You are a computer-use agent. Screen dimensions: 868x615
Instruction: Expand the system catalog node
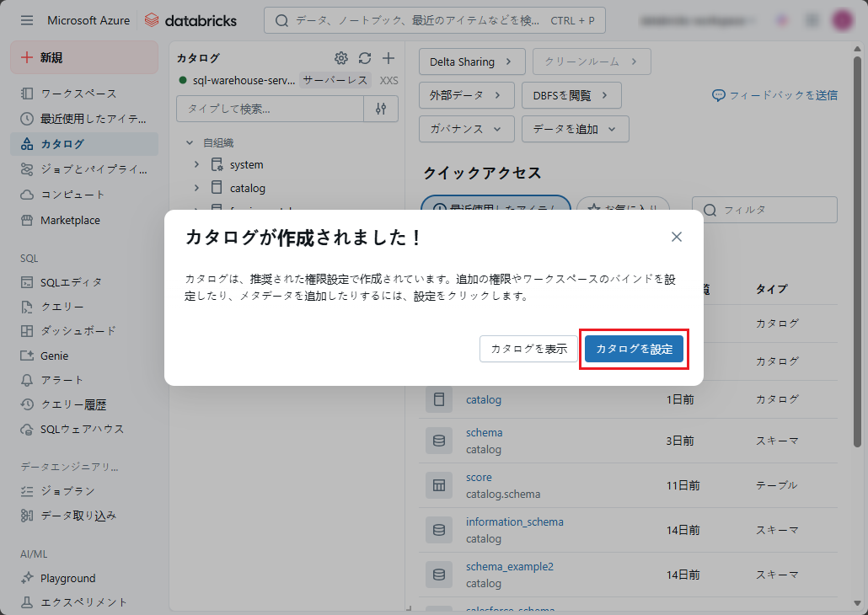point(196,164)
